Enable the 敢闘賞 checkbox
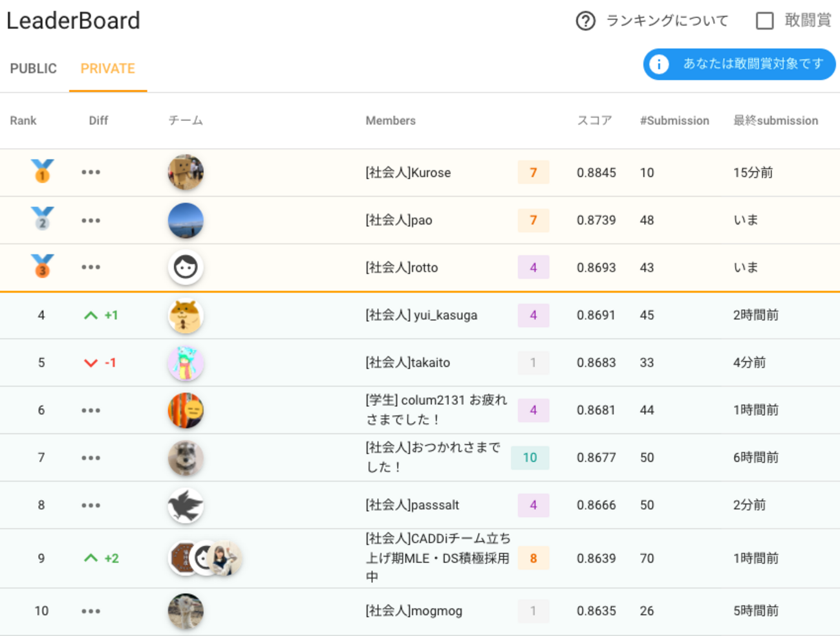Viewport: 840px width, 636px height. (764, 21)
